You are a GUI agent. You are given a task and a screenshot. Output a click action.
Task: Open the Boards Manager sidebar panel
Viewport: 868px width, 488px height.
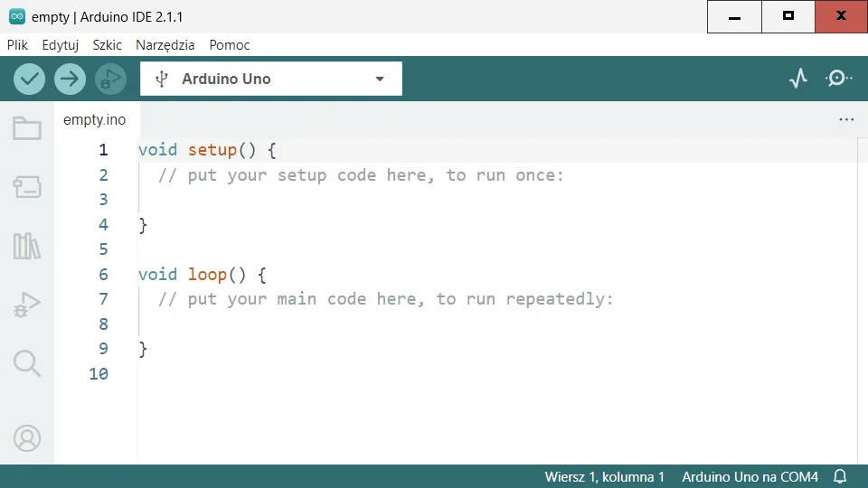(27, 187)
